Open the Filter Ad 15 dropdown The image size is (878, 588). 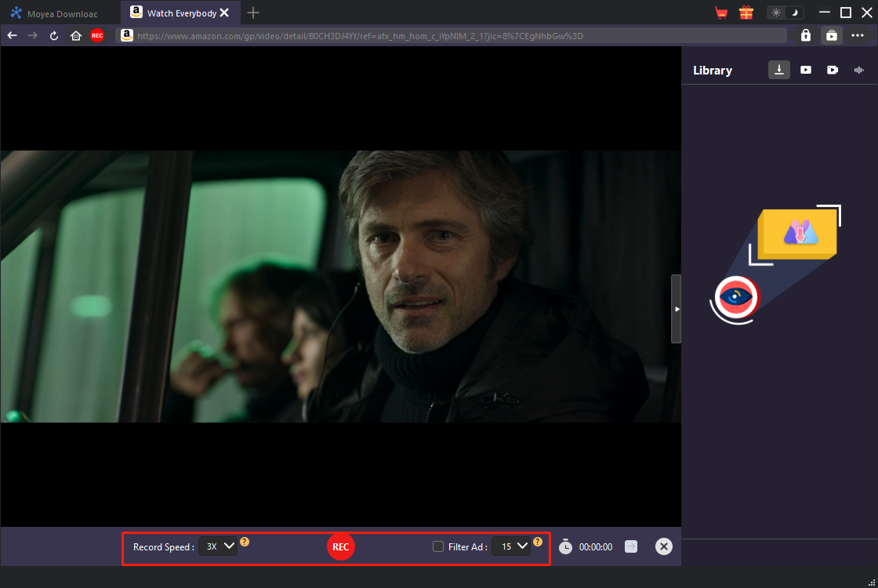coord(510,546)
